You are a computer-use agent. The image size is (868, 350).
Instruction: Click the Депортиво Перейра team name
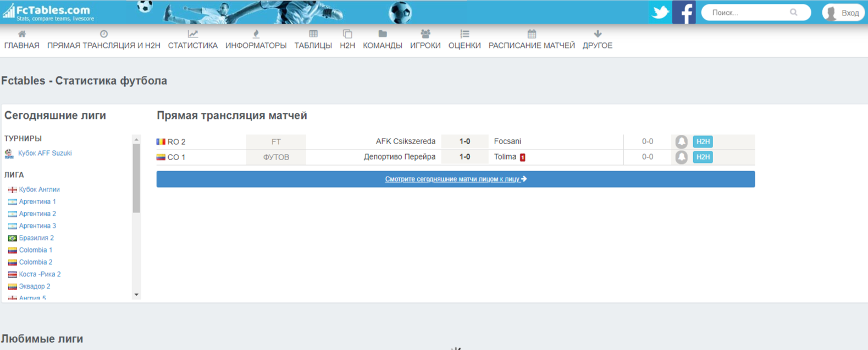[x=400, y=157]
